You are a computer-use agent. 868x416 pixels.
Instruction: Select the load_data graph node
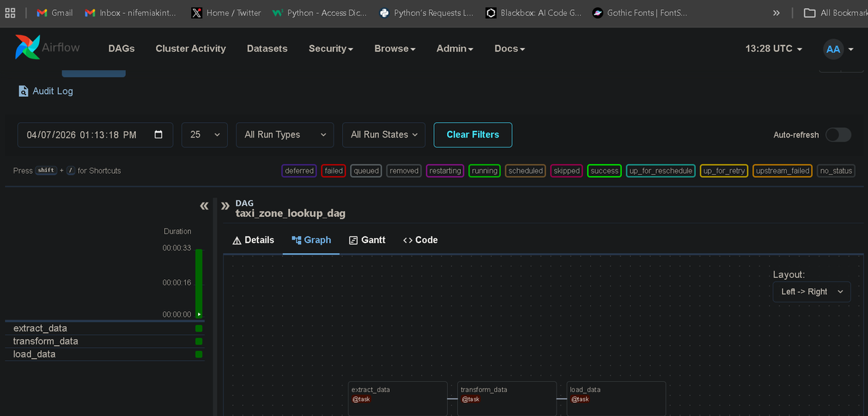(616, 399)
